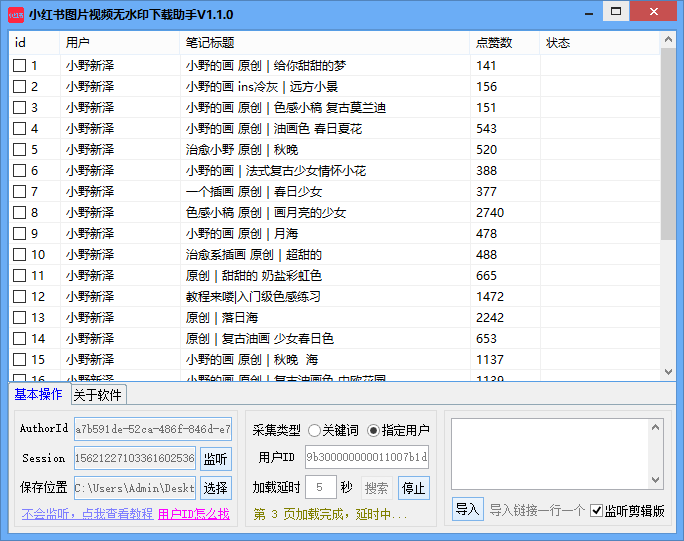684x541 pixels.
Task: Select note '原创 | 落日海'
Action: [x=222, y=318]
